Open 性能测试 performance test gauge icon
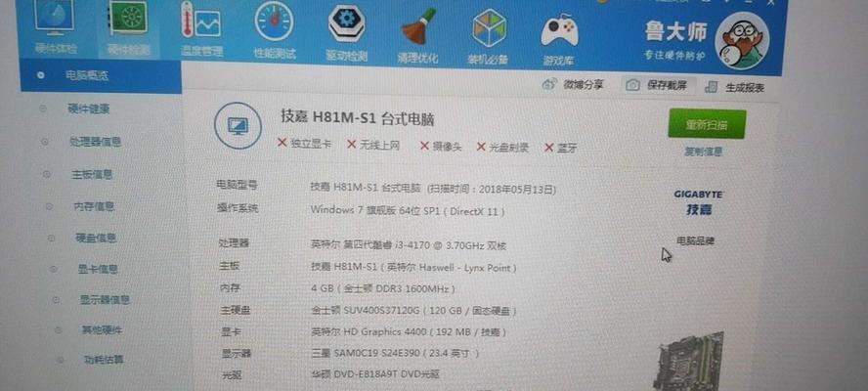The image size is (868, 391). pyautogui.click(x=274, y=22)
